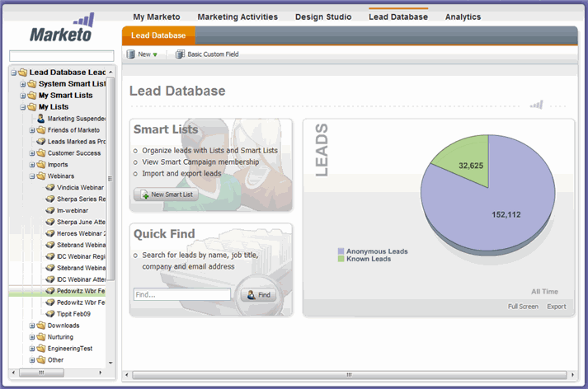Screen dimensions: 588x389
Task: Collapse the Lead Database root folder
Action: point(13,73)
